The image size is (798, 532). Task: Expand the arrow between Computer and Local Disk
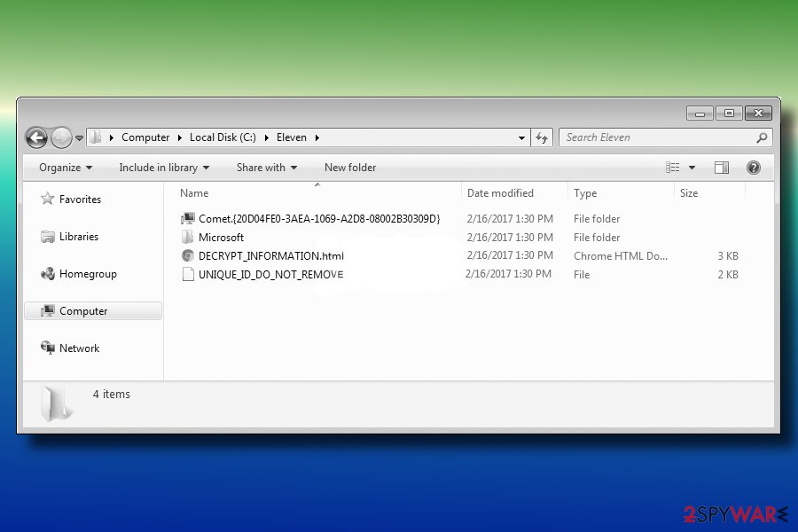(180, 138)
